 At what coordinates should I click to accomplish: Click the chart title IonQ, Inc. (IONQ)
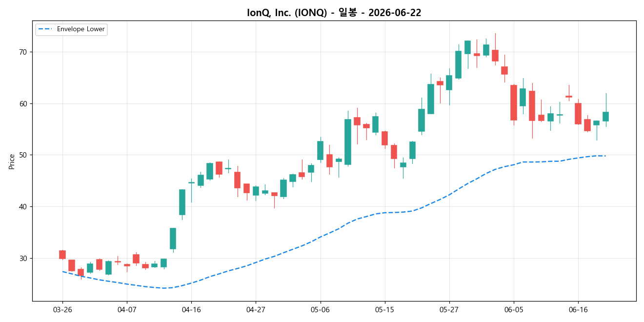pos(287,13)
